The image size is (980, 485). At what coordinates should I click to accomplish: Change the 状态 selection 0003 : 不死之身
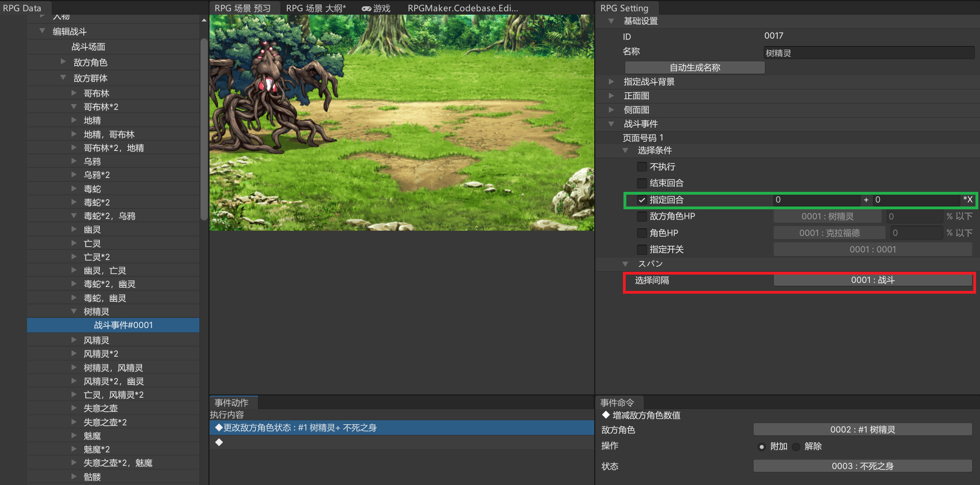click(862, 466)
